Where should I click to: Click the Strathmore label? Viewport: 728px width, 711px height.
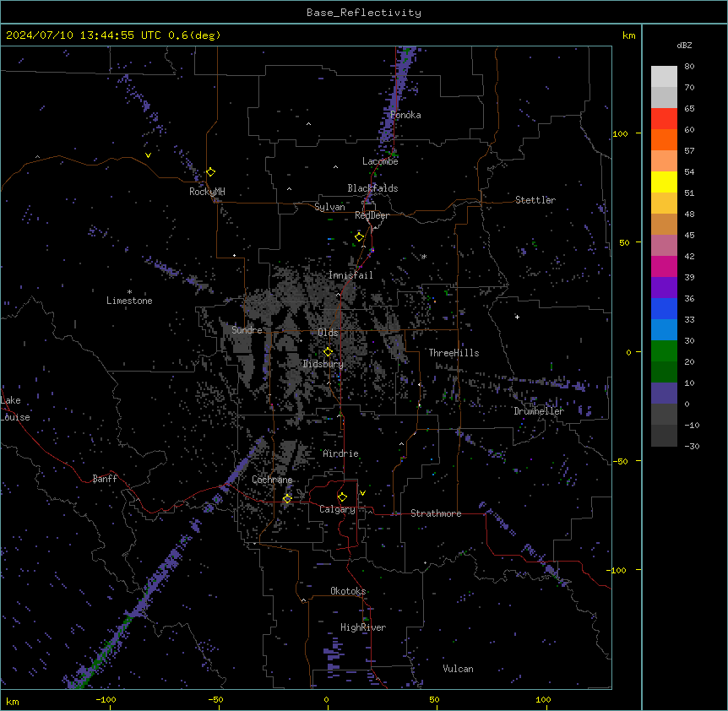click(436, 513)
